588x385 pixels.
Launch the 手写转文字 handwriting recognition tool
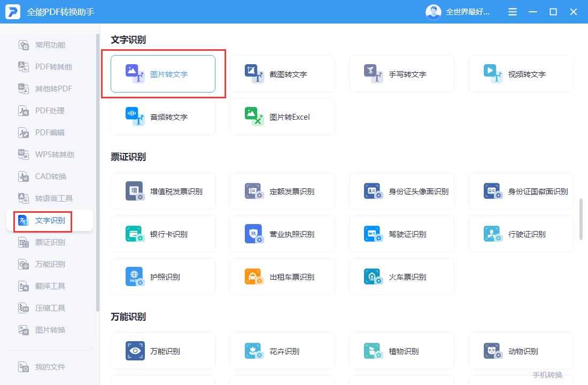(x=402, y=74)
